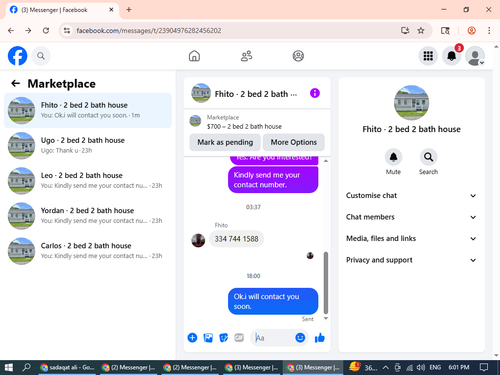Click the browser address bar URL
This screenshot has height=375, width=500.
pos(149,31)
